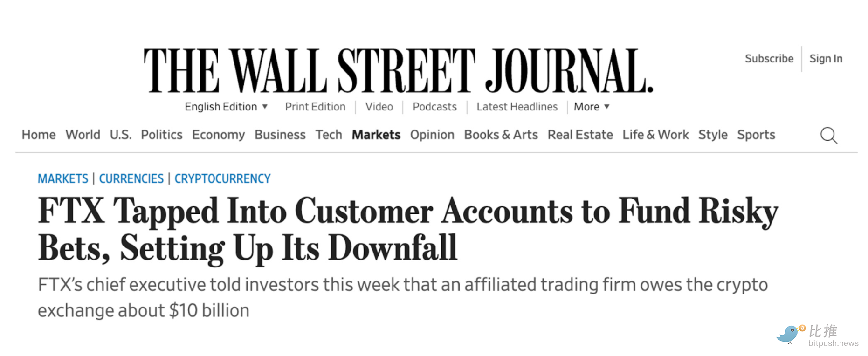The height and width of the screenshot is (356, 868).
Task: Switch to the Politics section
Action: point(161,135)
